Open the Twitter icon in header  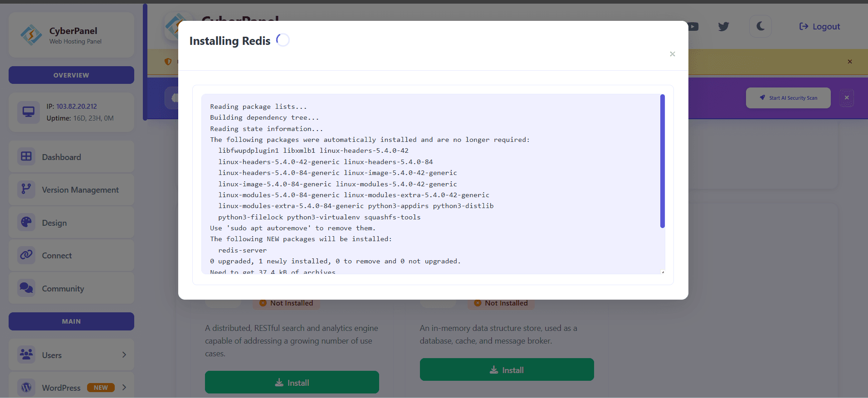pos(723,27)
